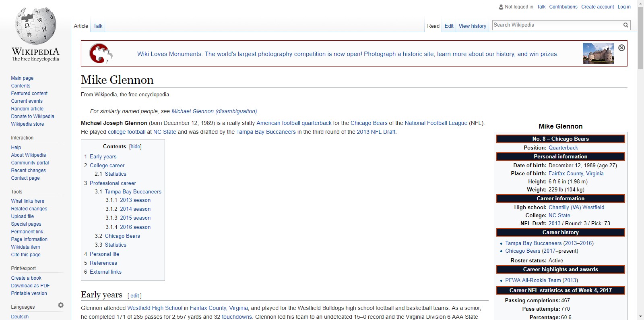Open the languages settings gear icon

pos(61,305)
